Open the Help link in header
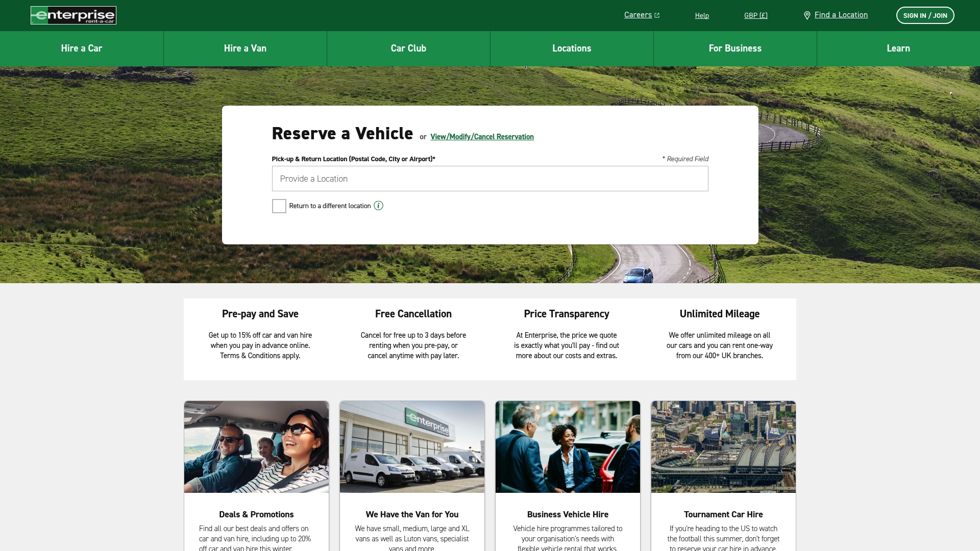The height and width of the screenshot is (551, 980). click(x=702, y=15)
